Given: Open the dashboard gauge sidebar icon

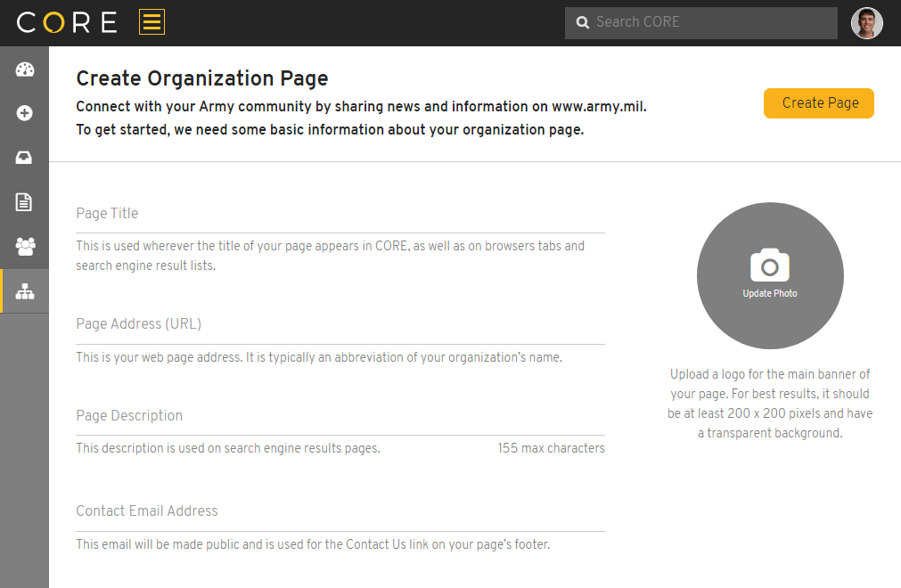Looking at the screenshot, I should coord(25,69).
